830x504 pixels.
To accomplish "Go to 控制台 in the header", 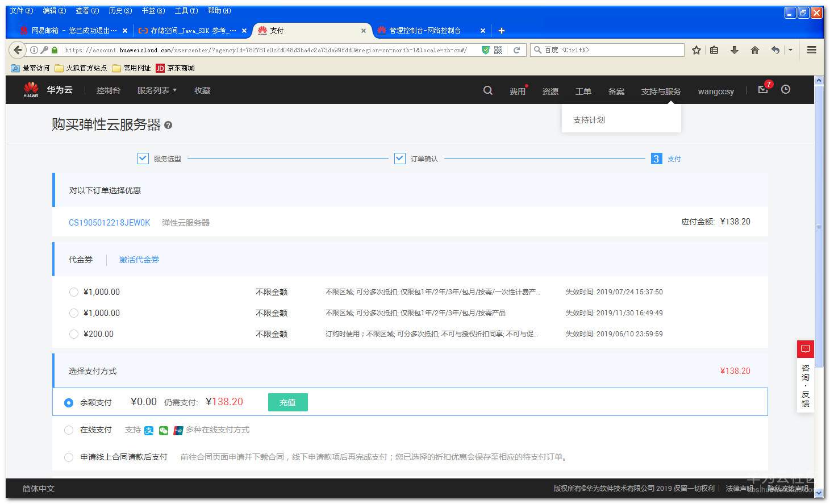I will pos(109,90).
